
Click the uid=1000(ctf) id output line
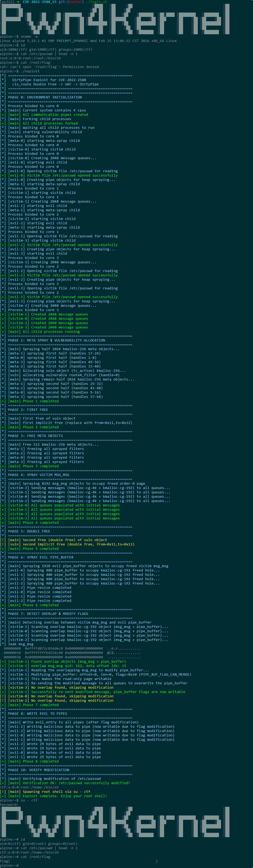tap(46, 49)
